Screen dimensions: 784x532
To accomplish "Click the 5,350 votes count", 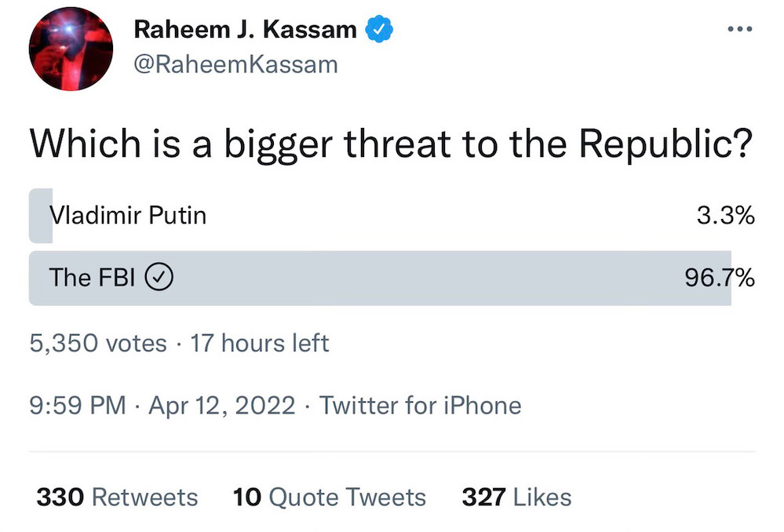I will [98, 343].
